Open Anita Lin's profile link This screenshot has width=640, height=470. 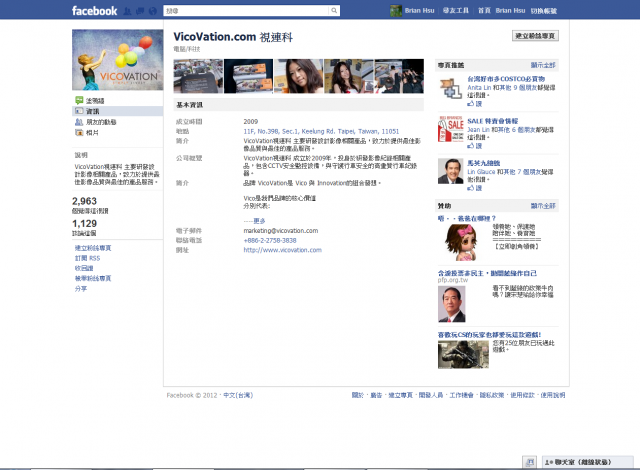[x=479, y=87]
